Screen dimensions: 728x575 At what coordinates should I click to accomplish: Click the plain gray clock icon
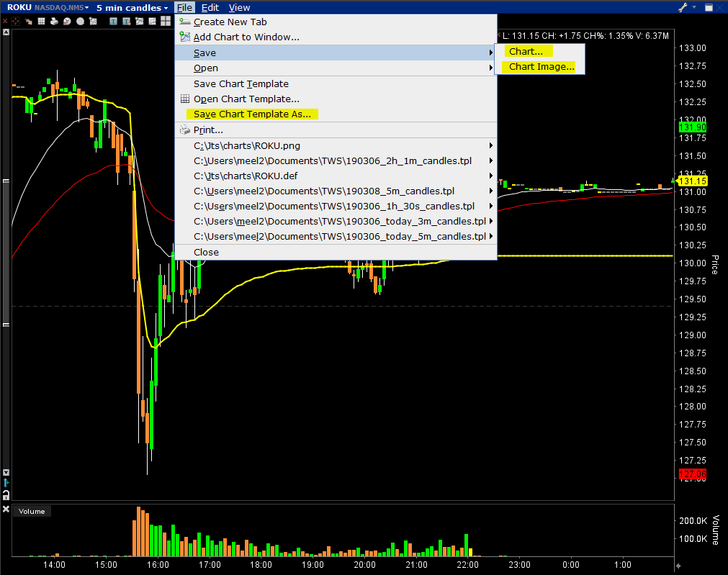click(81, 22)
